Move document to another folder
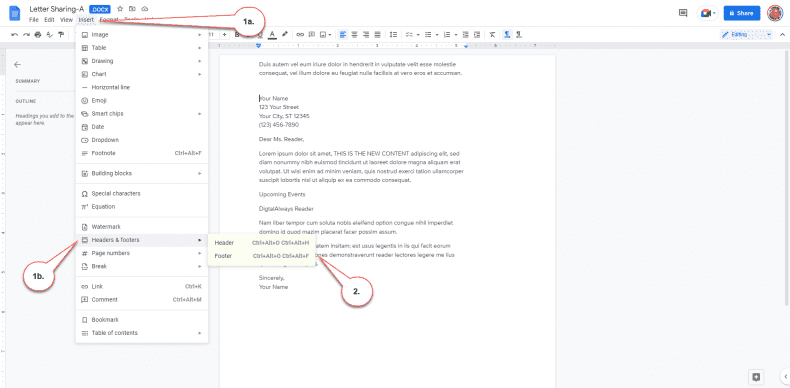 (132, 9)
